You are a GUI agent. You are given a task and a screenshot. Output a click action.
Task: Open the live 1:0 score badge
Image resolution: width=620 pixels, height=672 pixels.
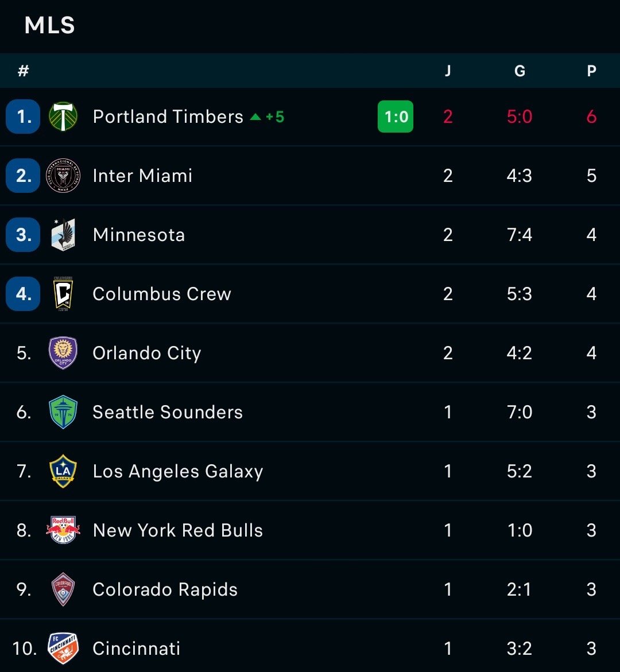click(x=396, y=116)
